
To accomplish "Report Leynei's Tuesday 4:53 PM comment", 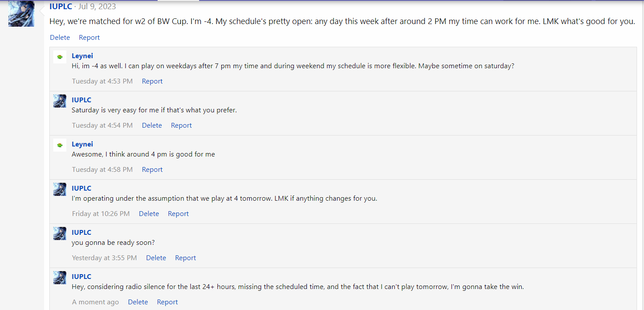I will pyautogui.click(x=152, y=81).
